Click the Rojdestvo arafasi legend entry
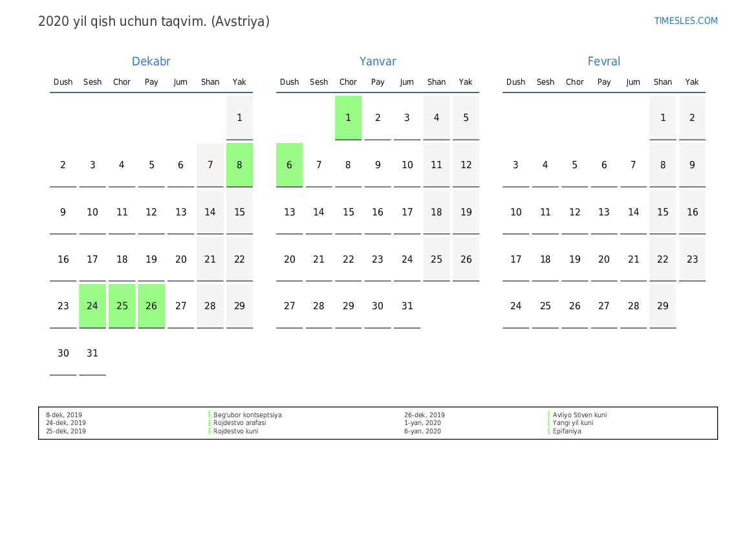Viewport: 756px width, 535px height. click(x=239, y=423)
